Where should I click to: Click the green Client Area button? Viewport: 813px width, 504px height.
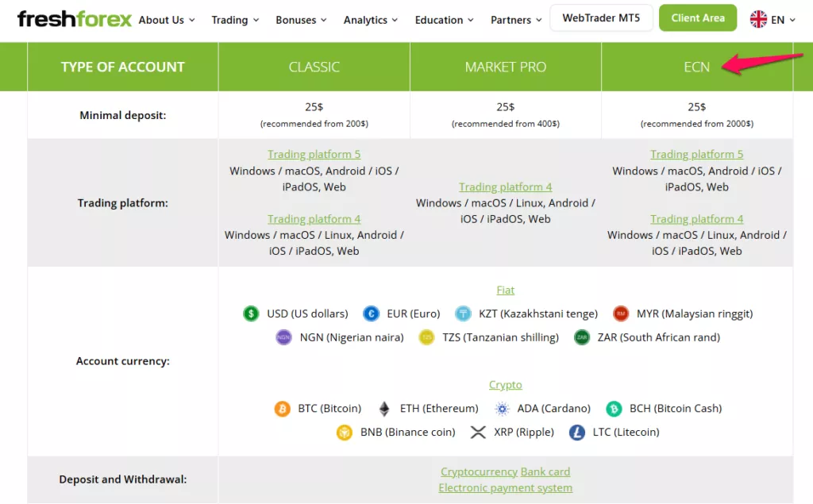click(698, 17)
